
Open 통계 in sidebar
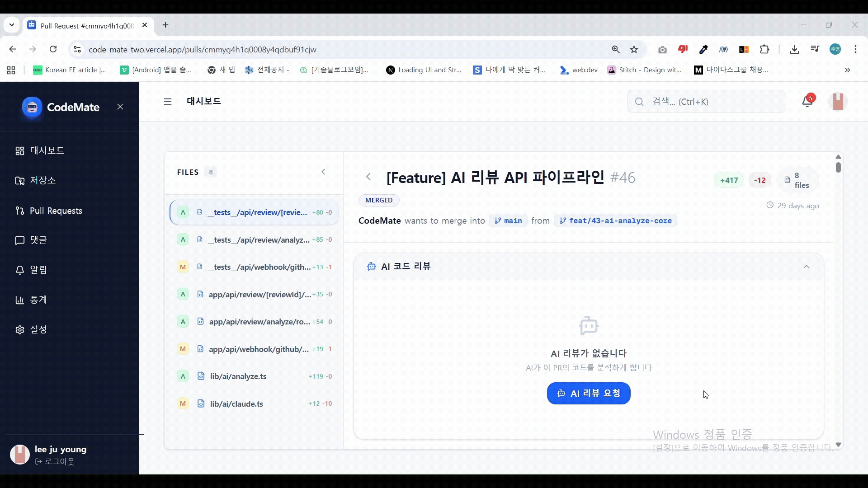(x=31, y=300)
